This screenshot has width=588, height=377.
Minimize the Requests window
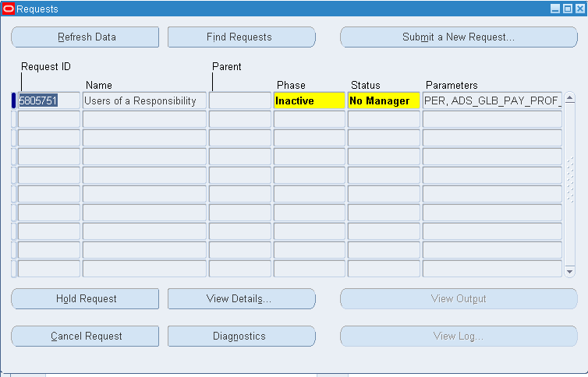coord(555,9)
